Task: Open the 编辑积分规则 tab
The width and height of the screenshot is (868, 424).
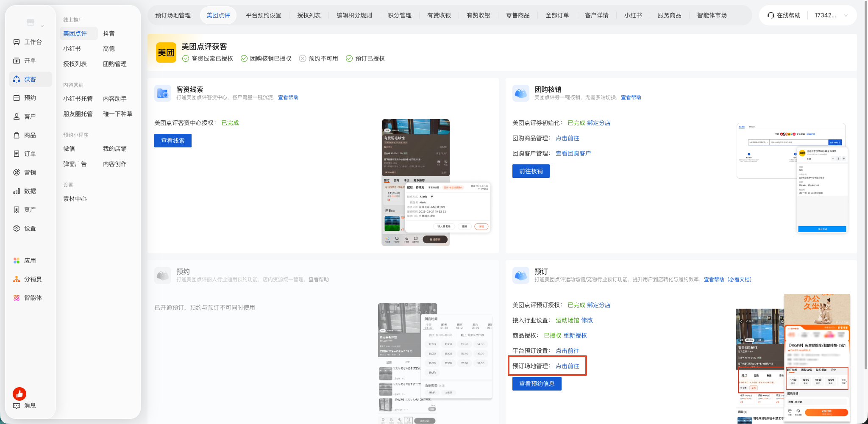Action: (354, 15)
